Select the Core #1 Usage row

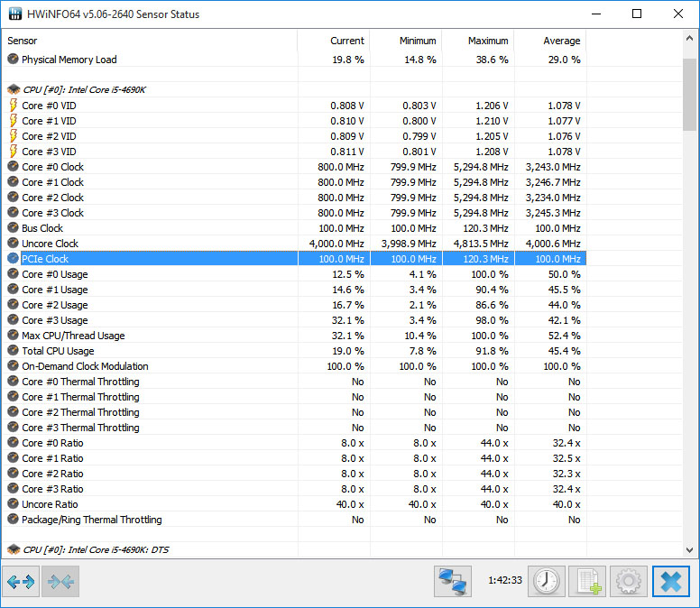tap(295, 290)
